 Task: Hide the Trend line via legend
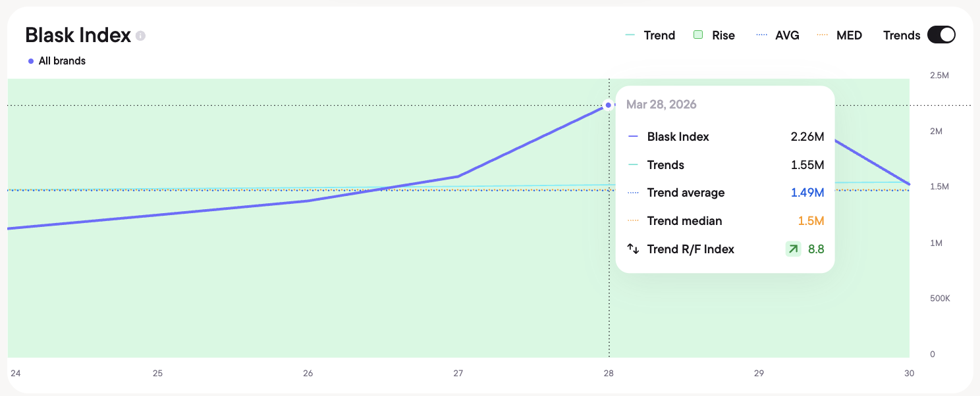tap(650, 36)
